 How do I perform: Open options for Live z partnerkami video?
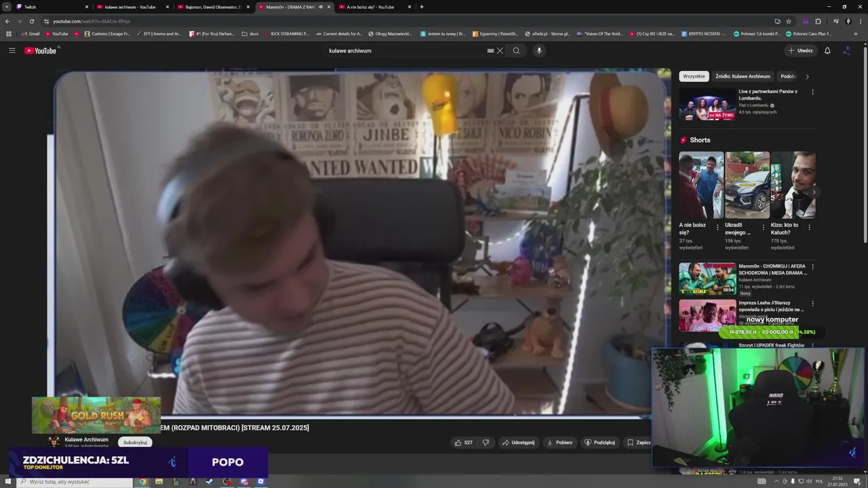click(x=812, y=92)
